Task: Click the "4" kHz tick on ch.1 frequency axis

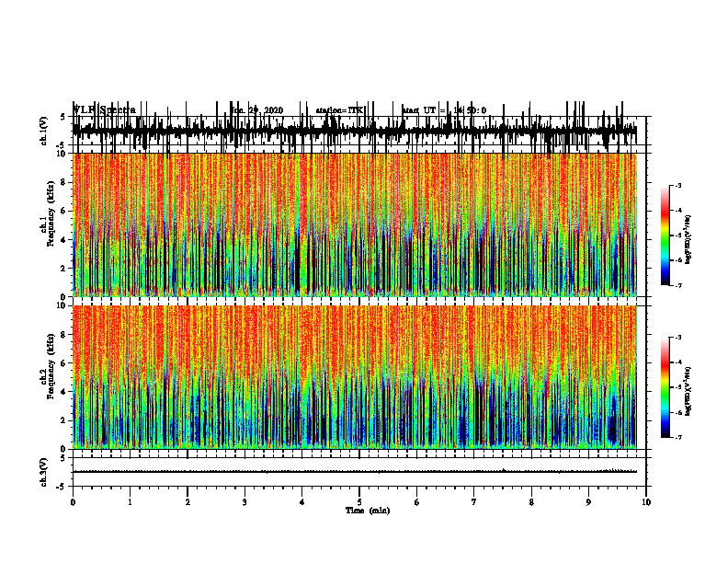Action: click(63, 240)
